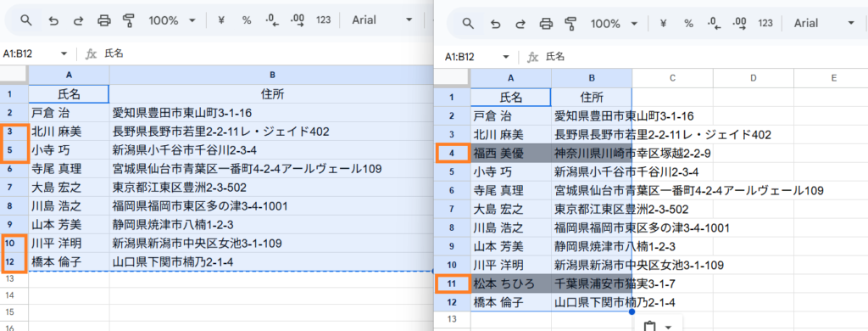Open name box dropdown showing A1:B12 on left
This screenshot has height=331, width=868.
(64, 53)
